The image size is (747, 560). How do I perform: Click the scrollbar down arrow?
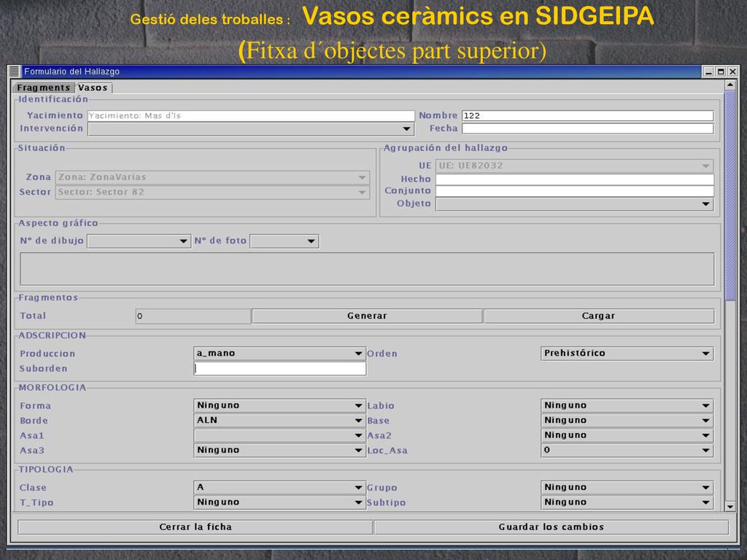(x=729, y=506)
